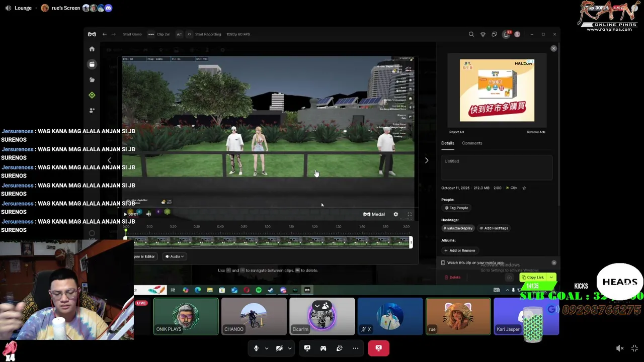Viewport: 644px width, 362px height.
Task: Click the cloud upload icon beside Delete
Action: pyautogui.click(x=509, y=278)
